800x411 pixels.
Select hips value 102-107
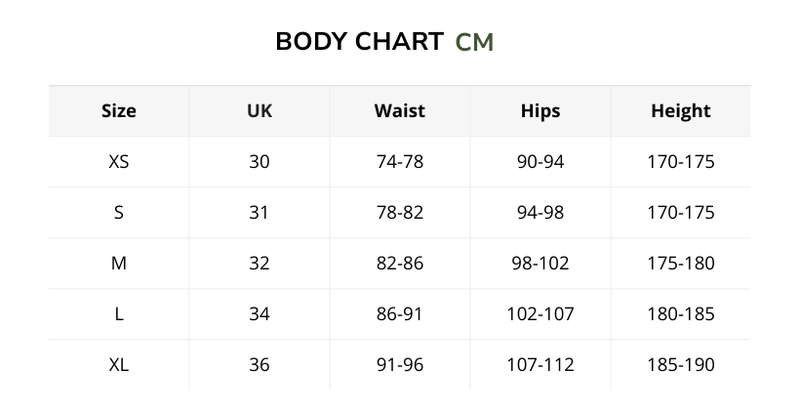[x=540, y=315]
